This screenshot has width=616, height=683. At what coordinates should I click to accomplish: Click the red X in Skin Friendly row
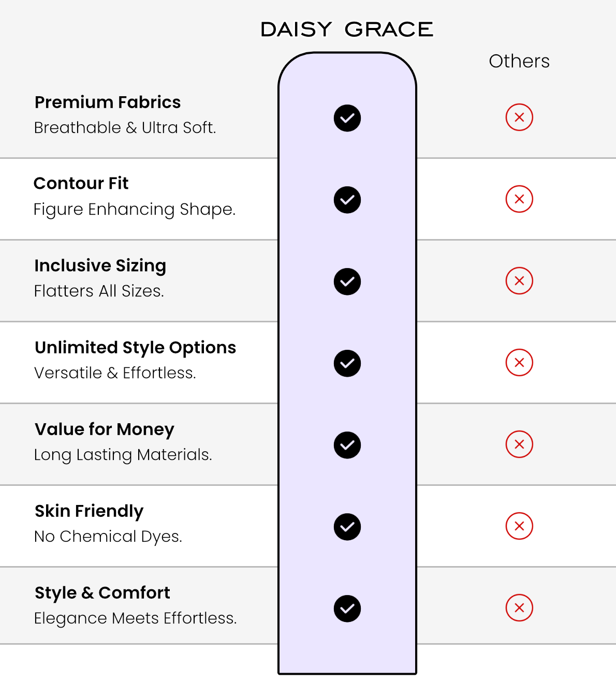pos(519,526)
